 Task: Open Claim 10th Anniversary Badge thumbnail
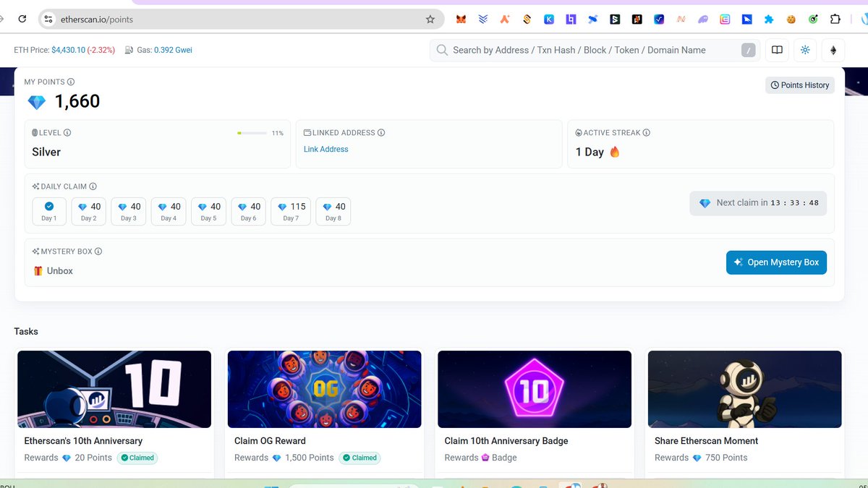click(535, 389)
